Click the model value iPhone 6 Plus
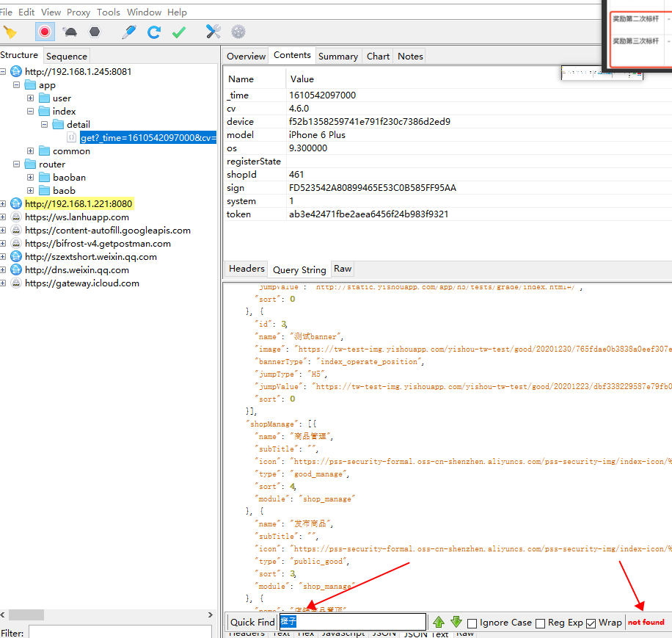This screenshot has width=672, height=638. point(317,134)
